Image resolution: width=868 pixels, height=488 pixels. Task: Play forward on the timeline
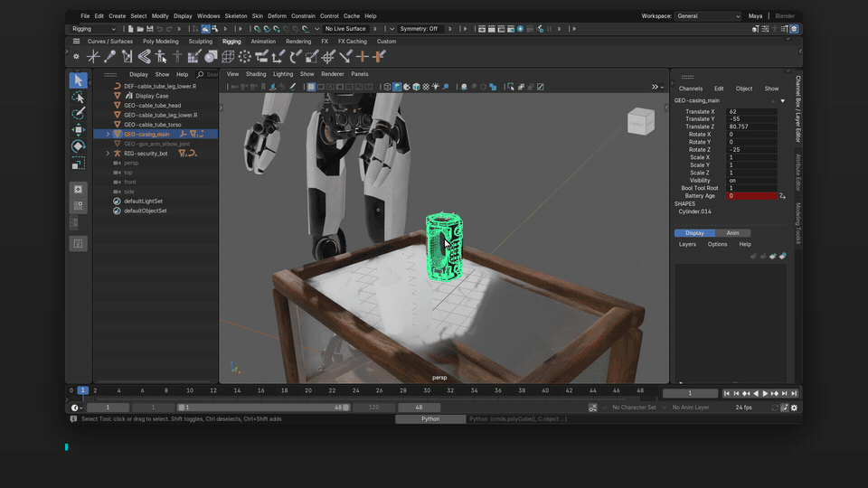(765, 393)
